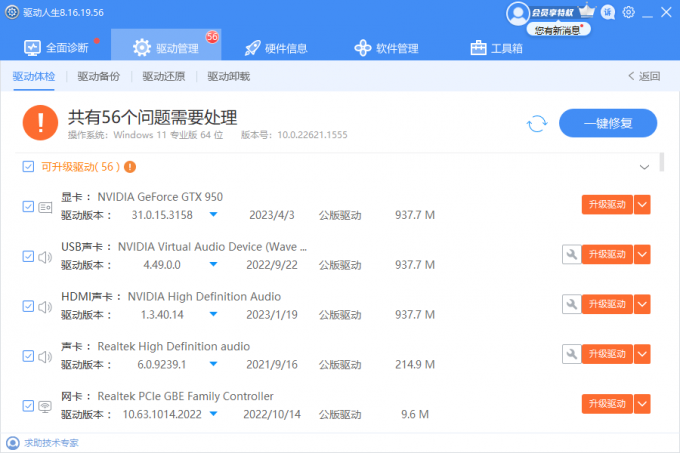Viewport: 680px width, 453px height.
Task: Open settings via the gear icon
Action: coord(628,12)
